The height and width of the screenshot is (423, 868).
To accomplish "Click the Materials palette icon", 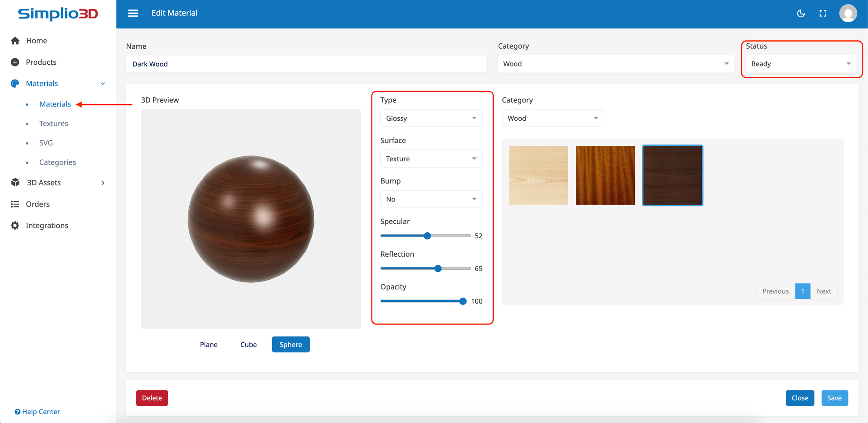I will 15,83.
